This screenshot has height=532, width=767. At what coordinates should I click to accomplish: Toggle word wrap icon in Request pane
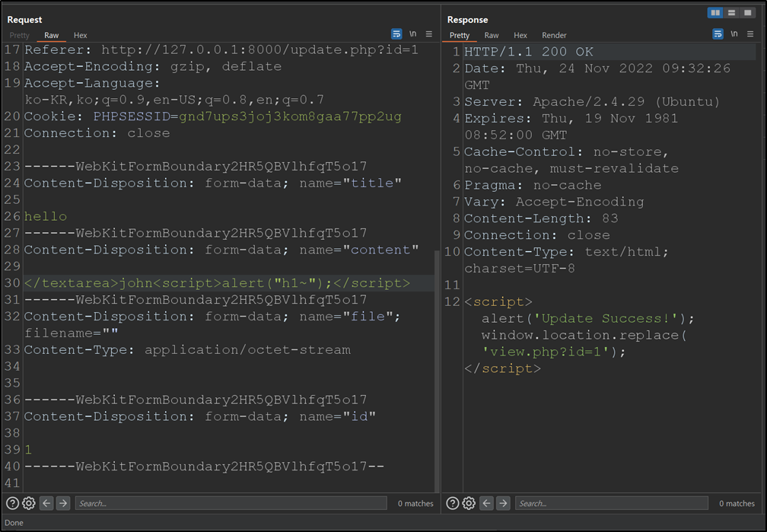coord(396,33)
